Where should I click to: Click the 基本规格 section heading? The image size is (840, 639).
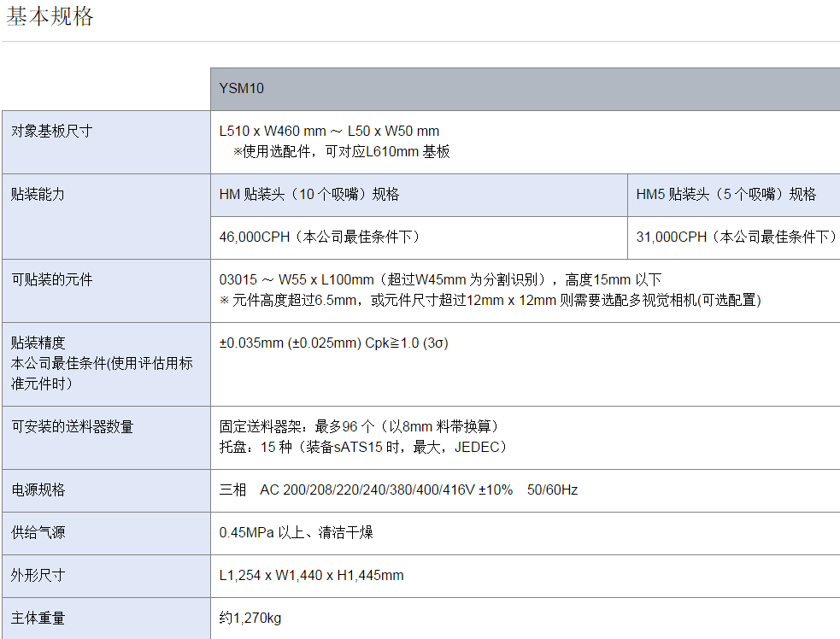tap(50, 17)
